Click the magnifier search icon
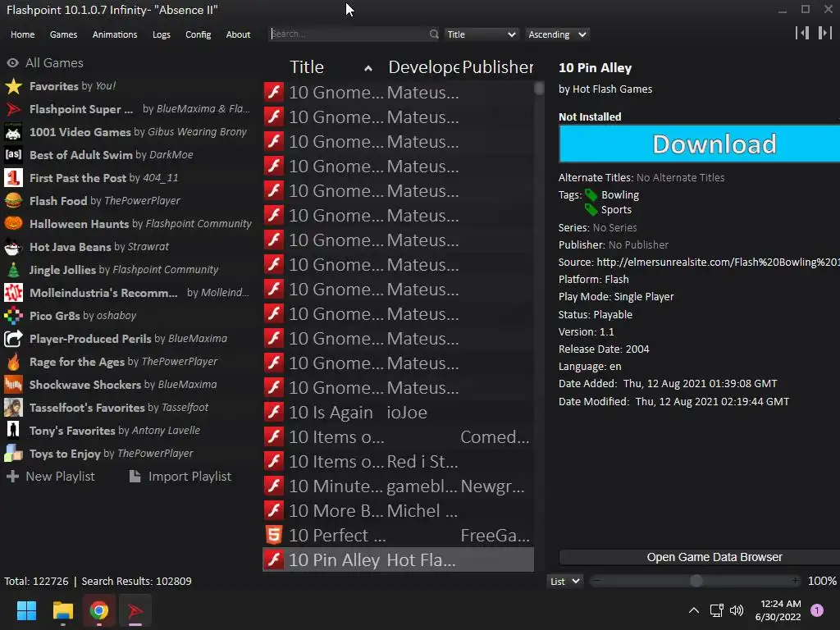The image size is (840, 630). [434, 34]
